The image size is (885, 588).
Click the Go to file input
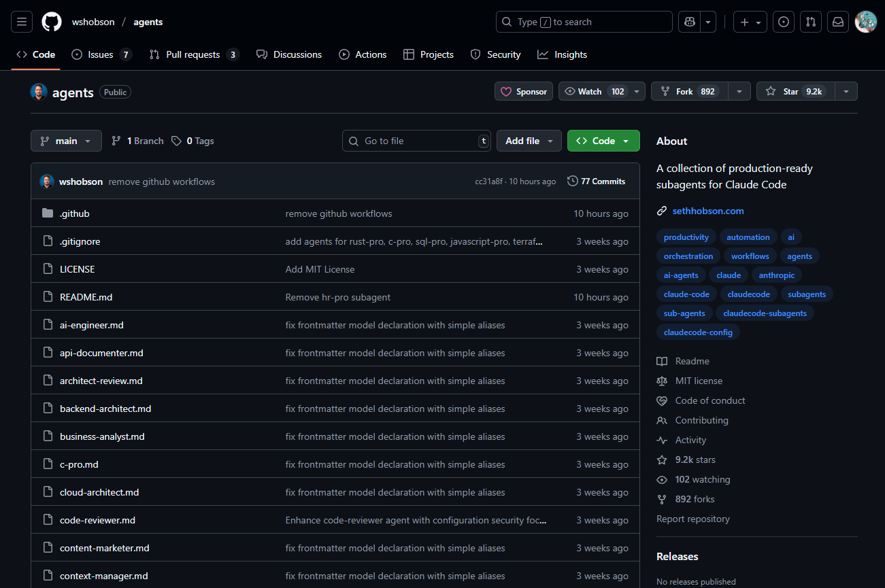(416, 141)
